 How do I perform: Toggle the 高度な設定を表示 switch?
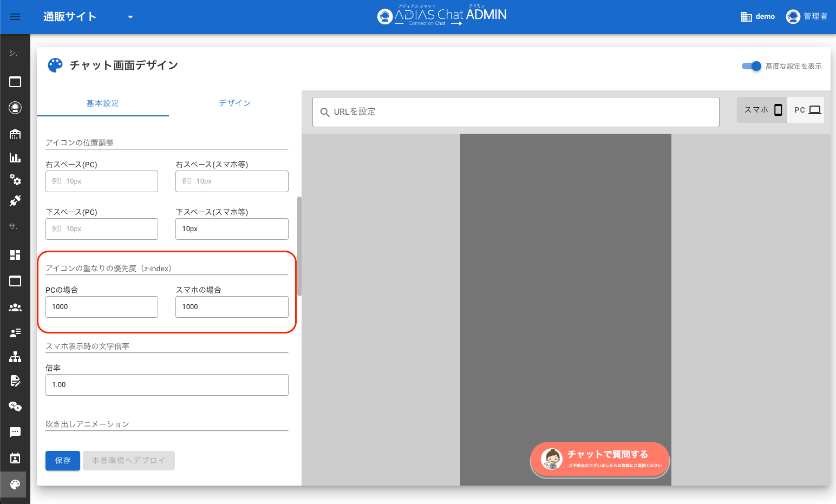click(752, 66)
